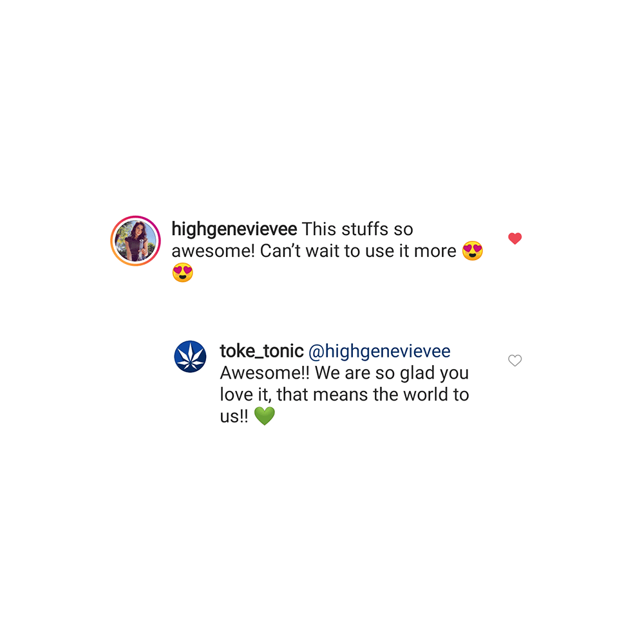
Task: Unlike highgenevievee's comment with red heart
Action: coord(515,238)
